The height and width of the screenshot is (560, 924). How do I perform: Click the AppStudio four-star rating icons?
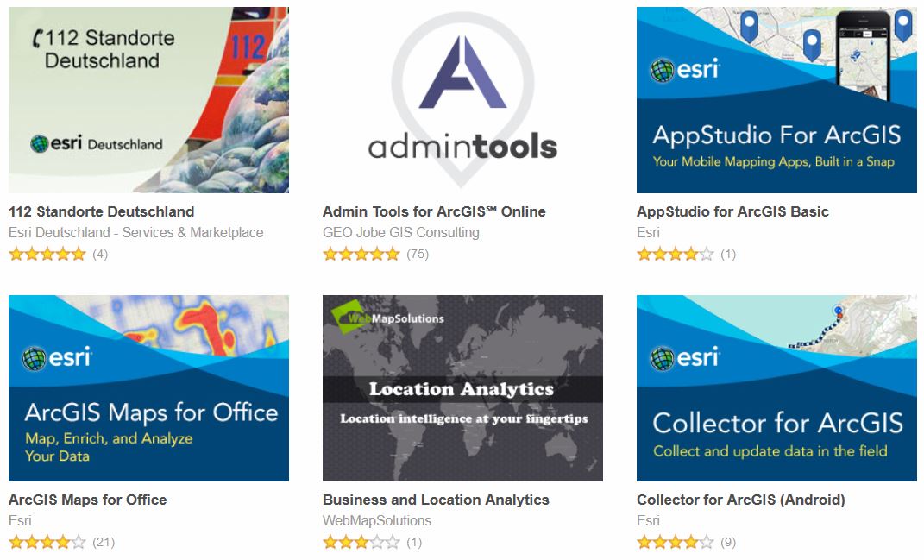[676, 255]
